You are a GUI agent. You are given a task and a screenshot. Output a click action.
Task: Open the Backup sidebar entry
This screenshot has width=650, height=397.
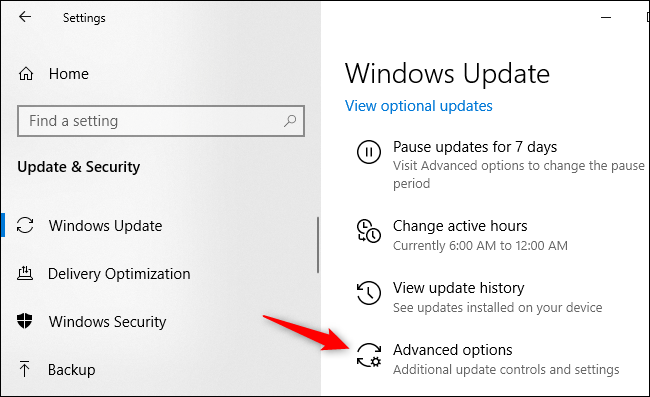(72, 370)
